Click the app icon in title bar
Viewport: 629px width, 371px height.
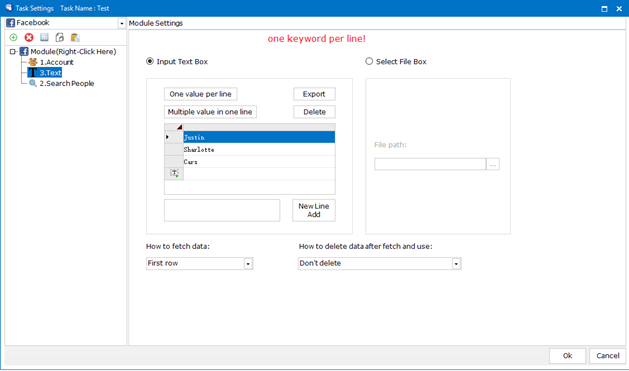[8, 8]
